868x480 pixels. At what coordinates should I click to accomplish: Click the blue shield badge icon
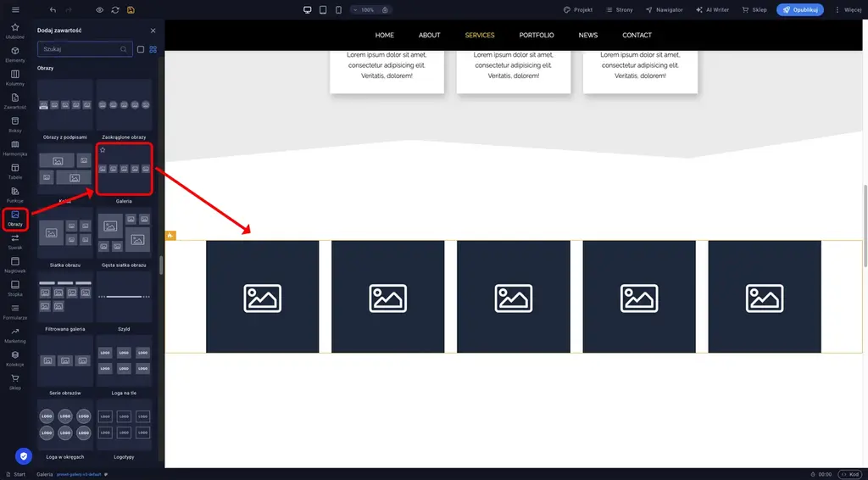[x=23, y=456]
